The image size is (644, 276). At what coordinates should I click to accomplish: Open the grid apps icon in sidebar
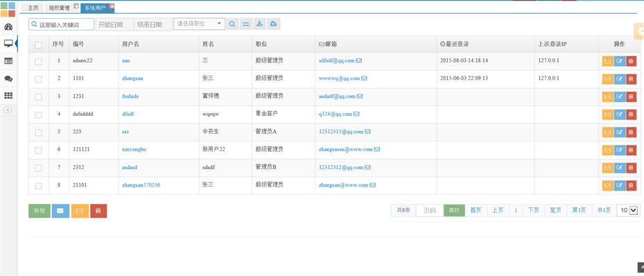pyautogui.click(x=8, y=95)
